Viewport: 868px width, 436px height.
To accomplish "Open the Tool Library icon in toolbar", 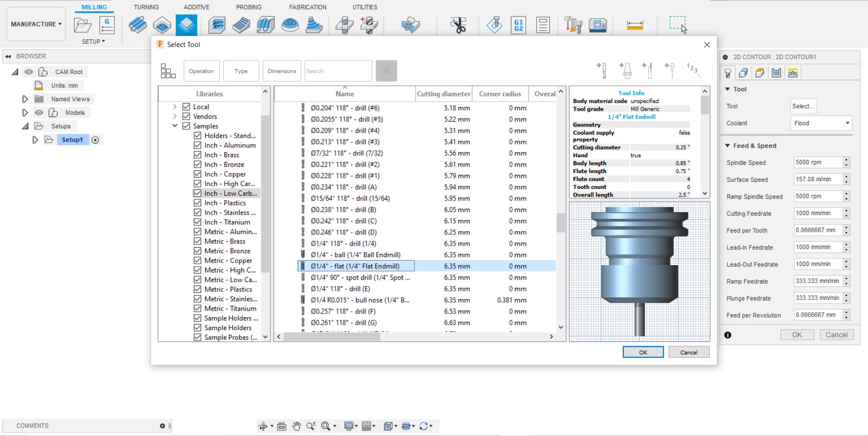I will pos(573,25).
